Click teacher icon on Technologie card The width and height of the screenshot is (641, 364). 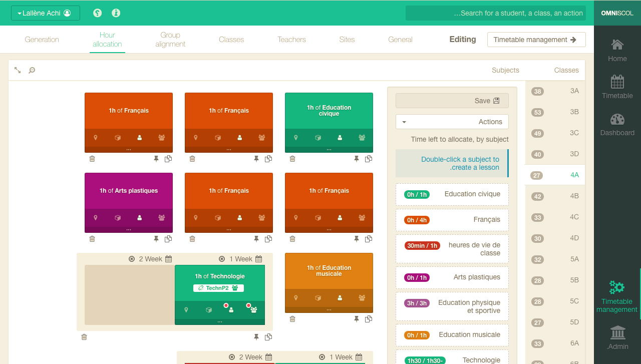[x=231, y=310]
